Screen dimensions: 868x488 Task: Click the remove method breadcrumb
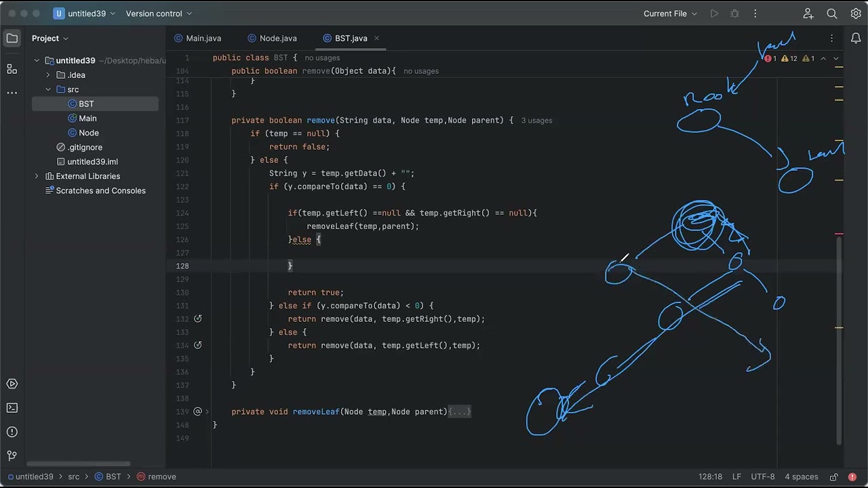(157, 476)
